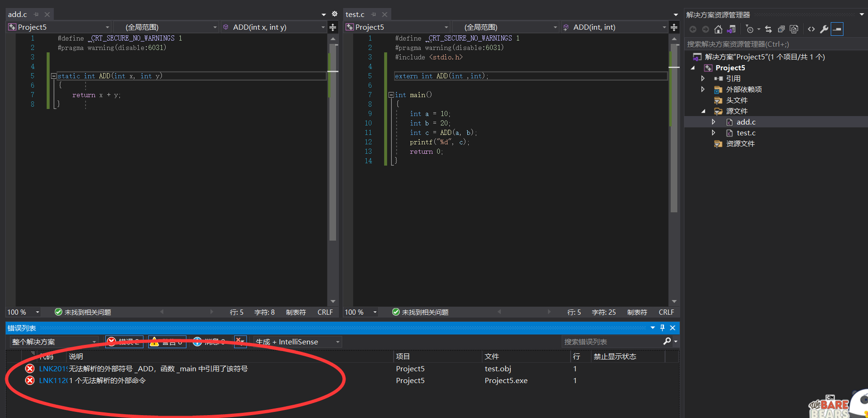Toggle Show All Files in Solution Explorer

(794, 29)
